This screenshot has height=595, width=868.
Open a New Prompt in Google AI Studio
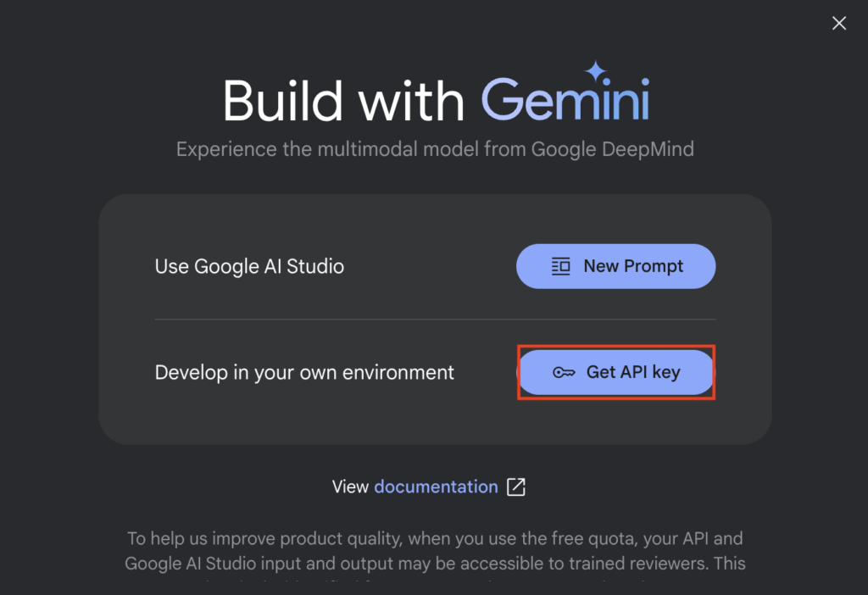[x=616, y=266]
